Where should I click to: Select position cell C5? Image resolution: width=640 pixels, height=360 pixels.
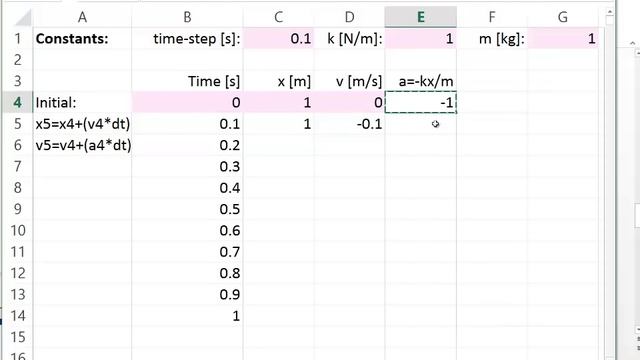279,124
